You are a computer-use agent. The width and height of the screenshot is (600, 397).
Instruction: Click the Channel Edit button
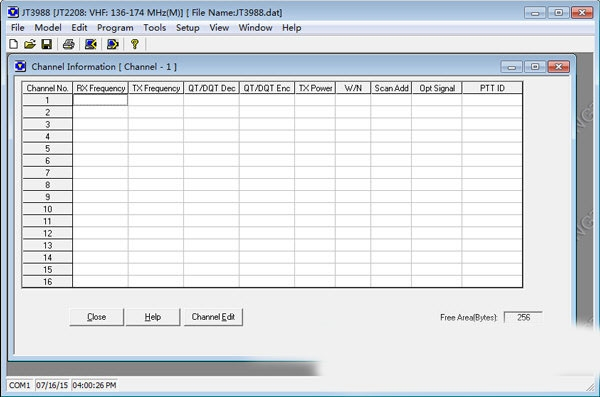213,317
